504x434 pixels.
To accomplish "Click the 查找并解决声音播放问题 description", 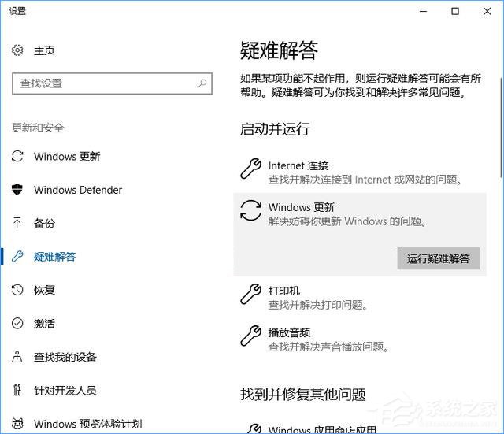I will [328, 347].
